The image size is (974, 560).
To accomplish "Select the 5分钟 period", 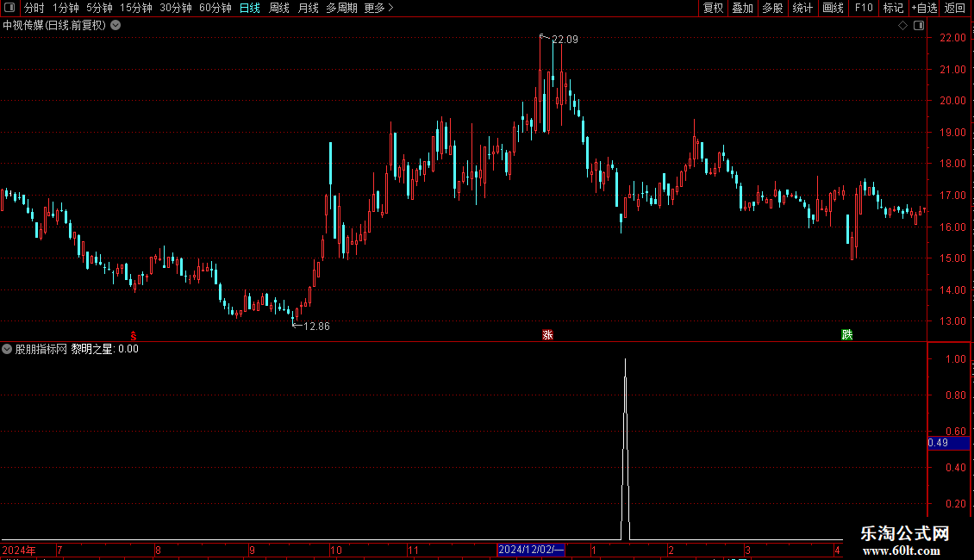I will (99, 8).
